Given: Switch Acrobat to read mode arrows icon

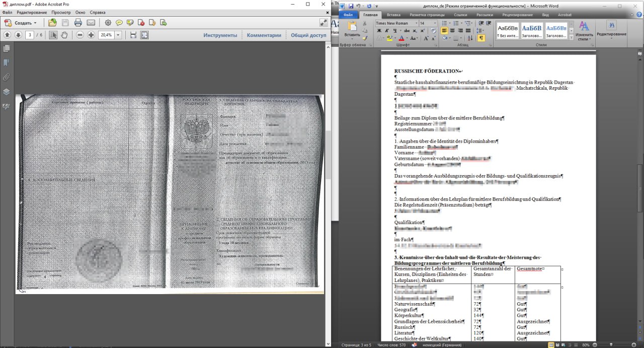Looking at the screenshot, I should 324,23.
